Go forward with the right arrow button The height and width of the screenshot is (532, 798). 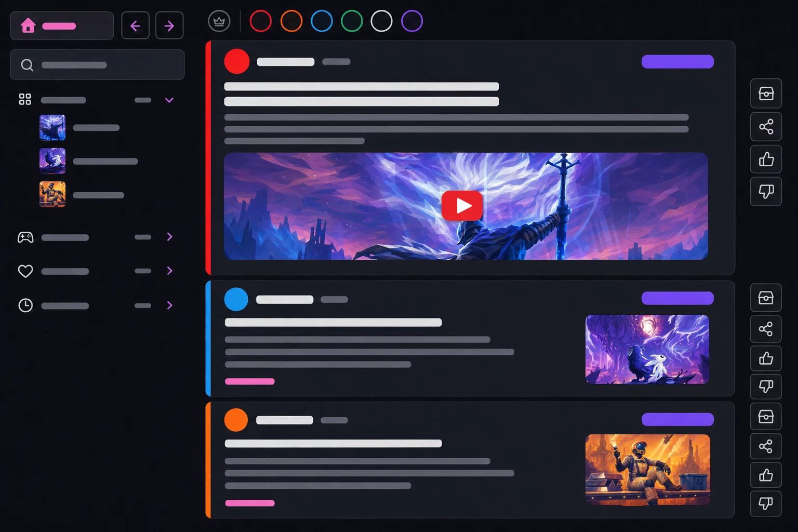pos(169,25)
